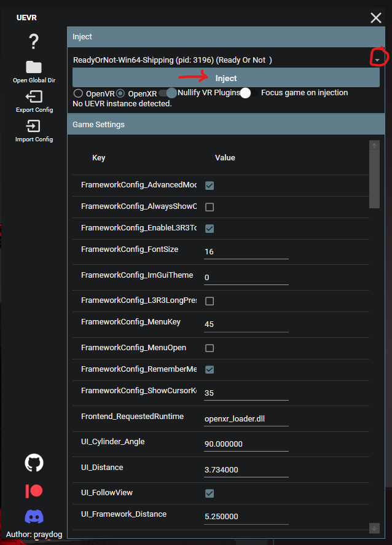Click the Frontend_RequestedRuntime value field

point(246,419)
